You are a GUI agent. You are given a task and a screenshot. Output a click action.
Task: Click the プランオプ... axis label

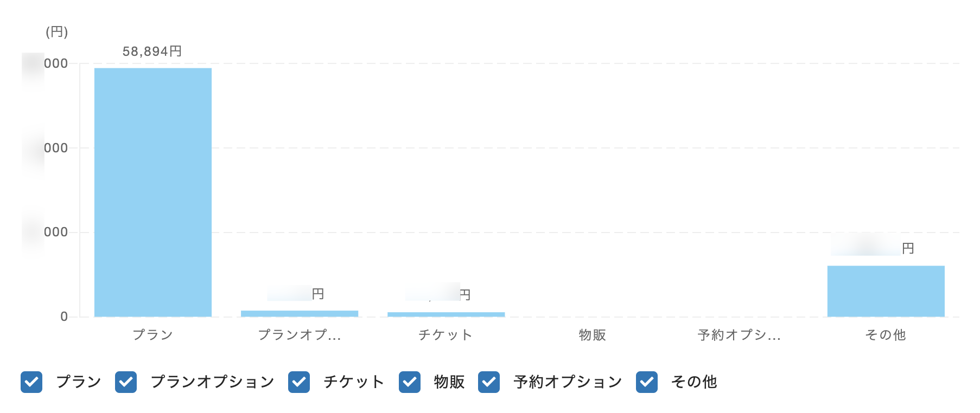point(300,335)
